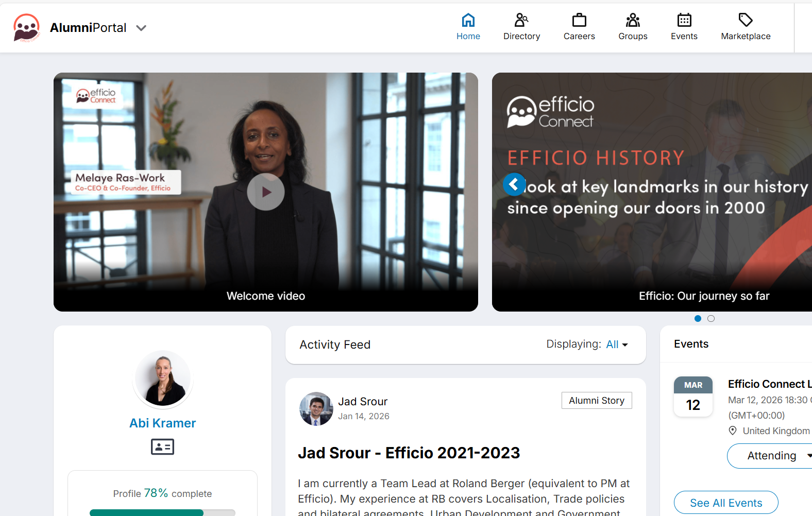
Task: Click the Efficio AlumniPortal logo
Action: tap(26, 28)
